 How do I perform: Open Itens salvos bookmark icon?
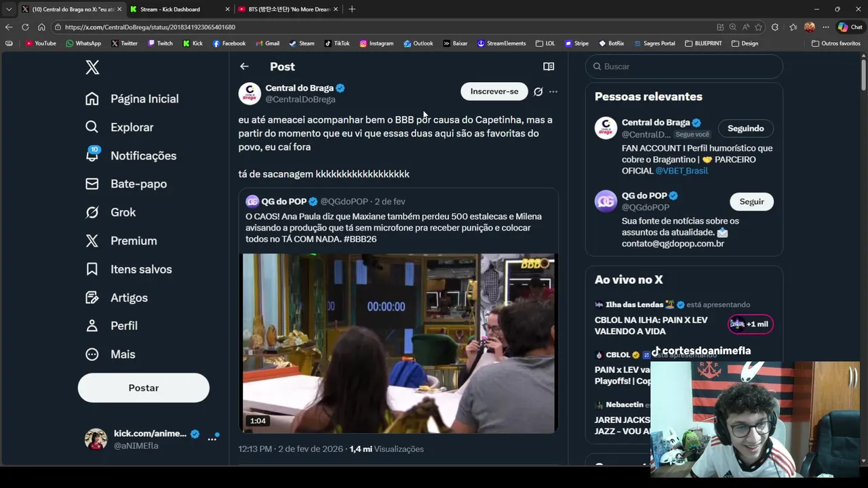pyautogui.click(x=92, y=269)
